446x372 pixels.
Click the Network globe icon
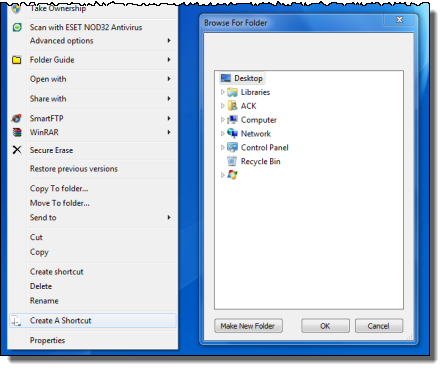pyautogui.click(x=232, y=133)
